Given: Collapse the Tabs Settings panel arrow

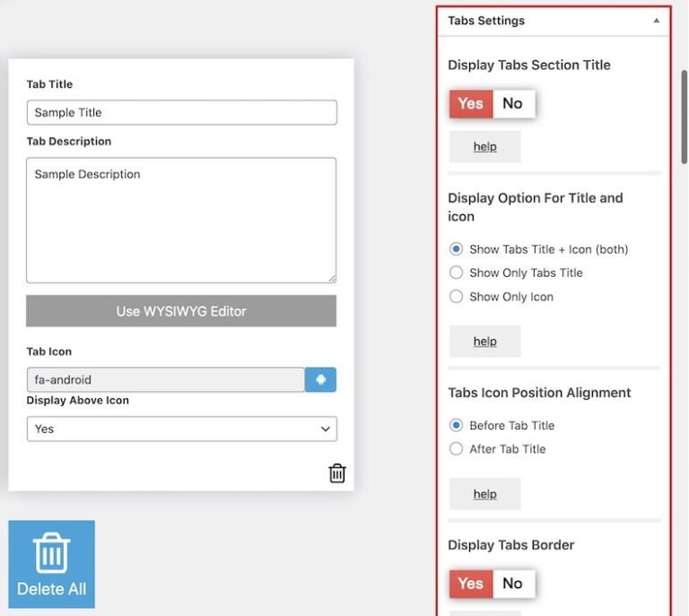Looking at the screenshot, I should click(x=656, y=21).
